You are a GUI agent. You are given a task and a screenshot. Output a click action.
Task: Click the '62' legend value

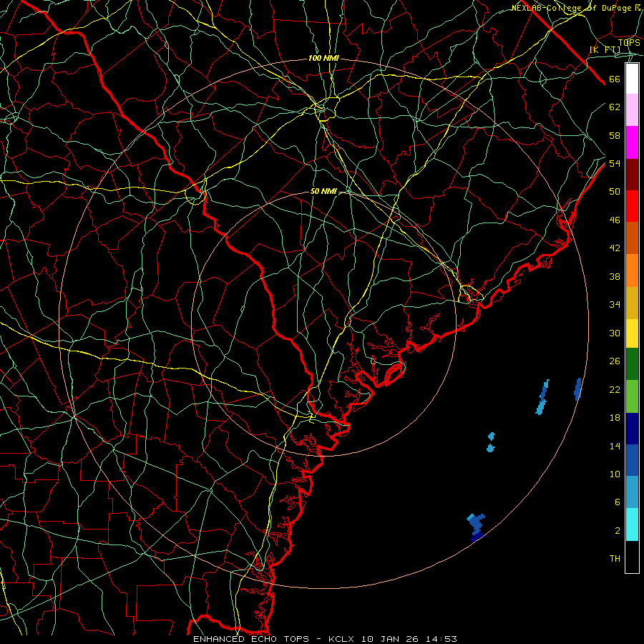coord(615,107)
